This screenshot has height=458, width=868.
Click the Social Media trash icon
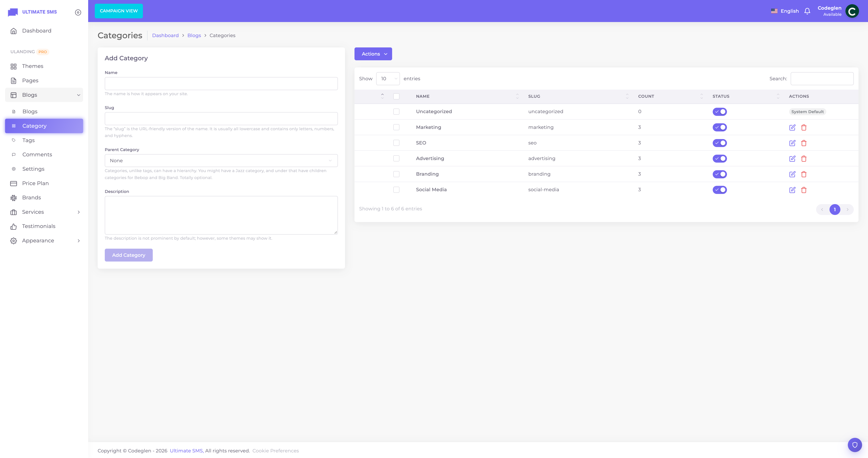coord(804,190)
